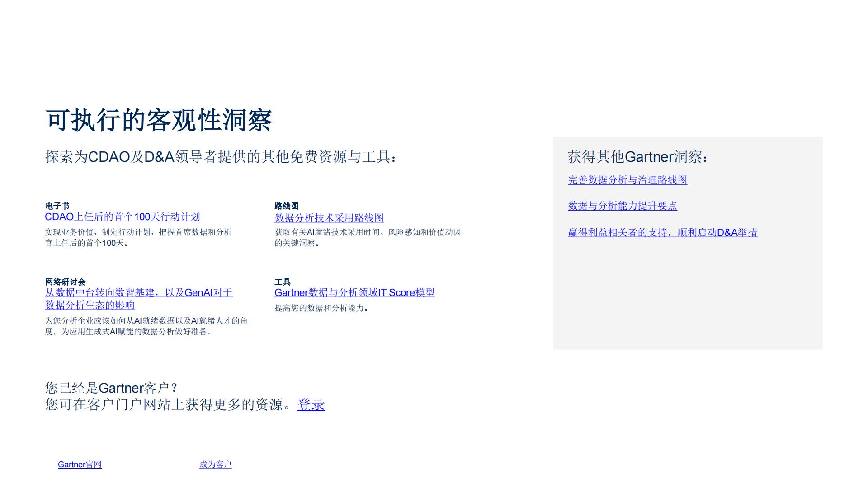Click the 成为客户 link
The height and width of the screenshot is (488, 868).
216,465
